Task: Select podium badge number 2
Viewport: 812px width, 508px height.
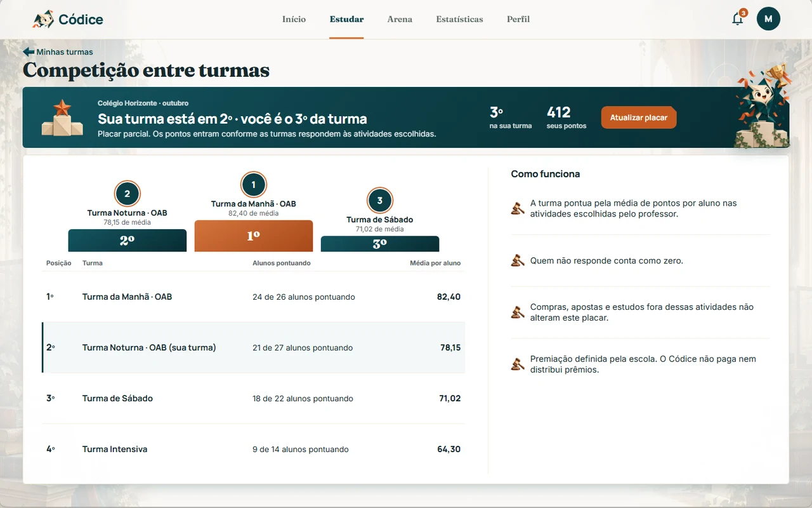Action: [127, 194]
